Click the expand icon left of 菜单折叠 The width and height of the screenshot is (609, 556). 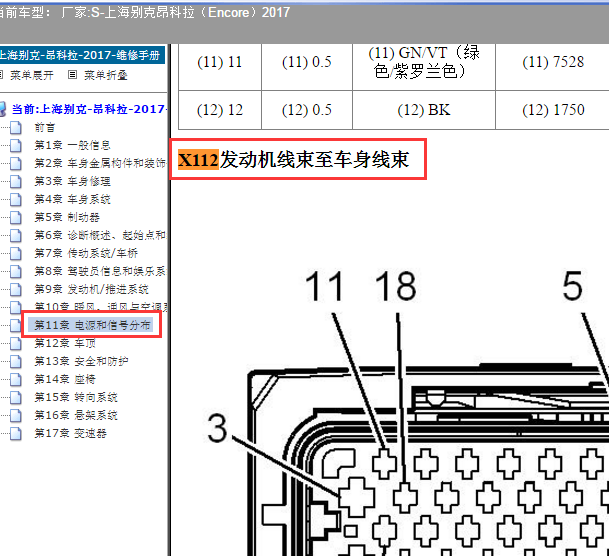click(72, 75)
